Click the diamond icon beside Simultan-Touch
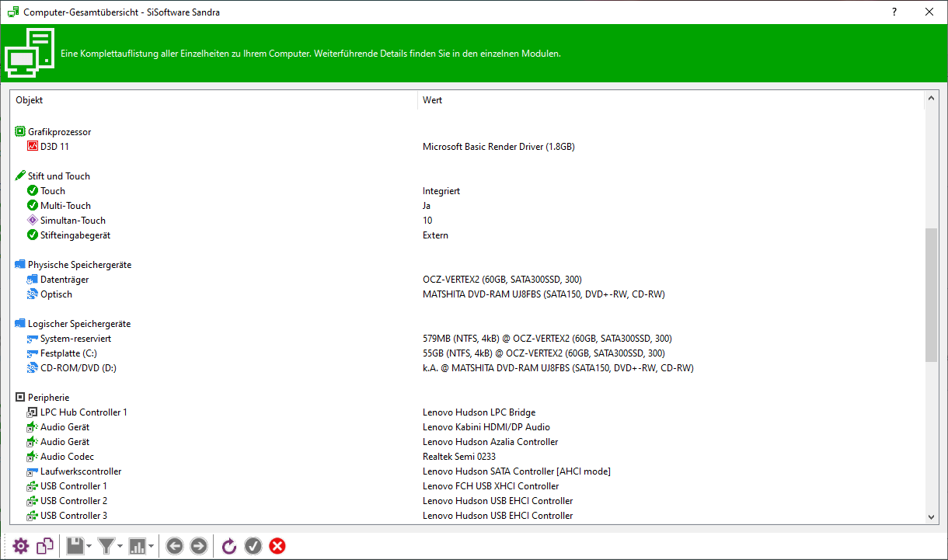 click(33, 221)
